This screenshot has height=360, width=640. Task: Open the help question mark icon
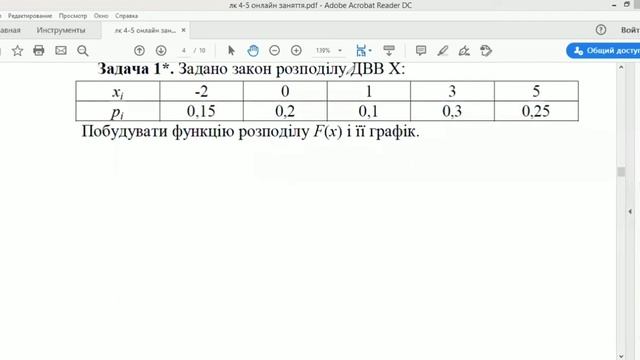coord(601,30)
